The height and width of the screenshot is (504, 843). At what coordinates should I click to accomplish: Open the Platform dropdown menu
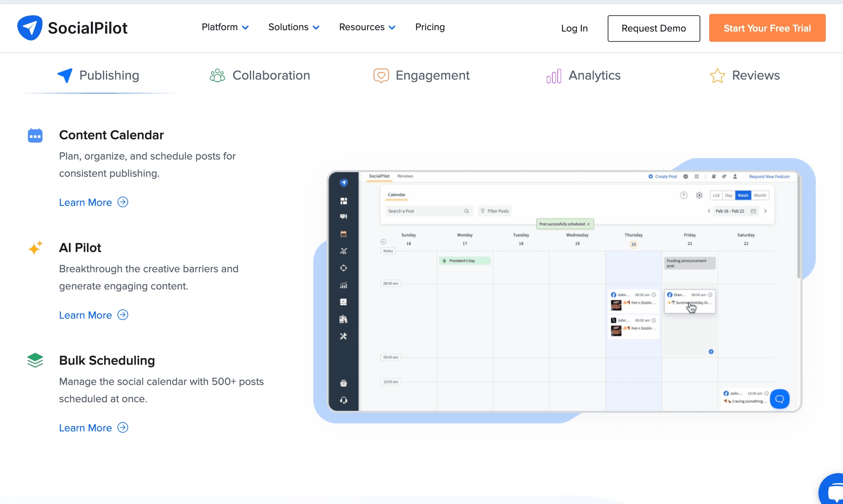coord(225,27)
